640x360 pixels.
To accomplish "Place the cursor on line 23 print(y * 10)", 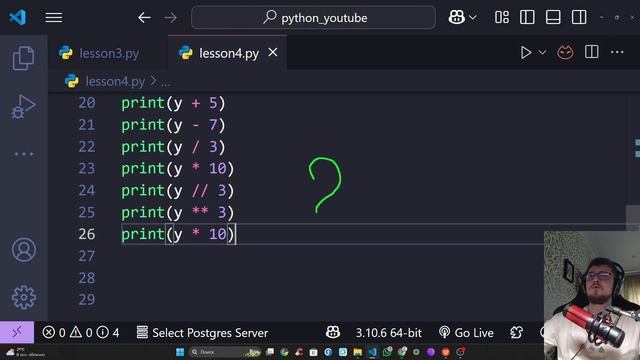I will pos(178,169).
